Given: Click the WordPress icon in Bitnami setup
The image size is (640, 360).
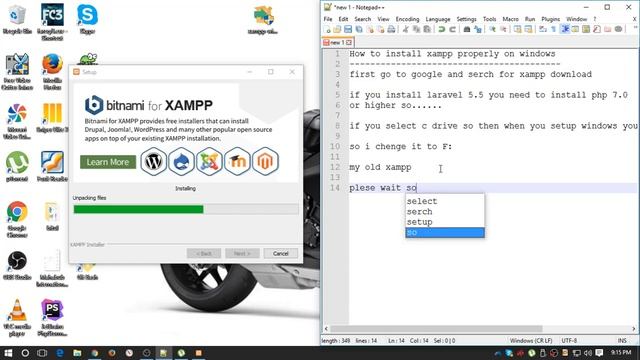Looking at the screenshot, I should click(x=153, y=162).
